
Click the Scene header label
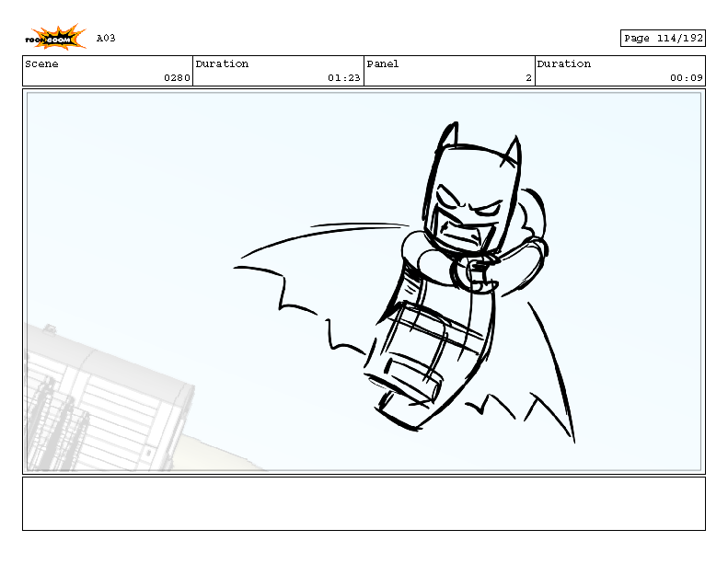(x=41, y=64)
